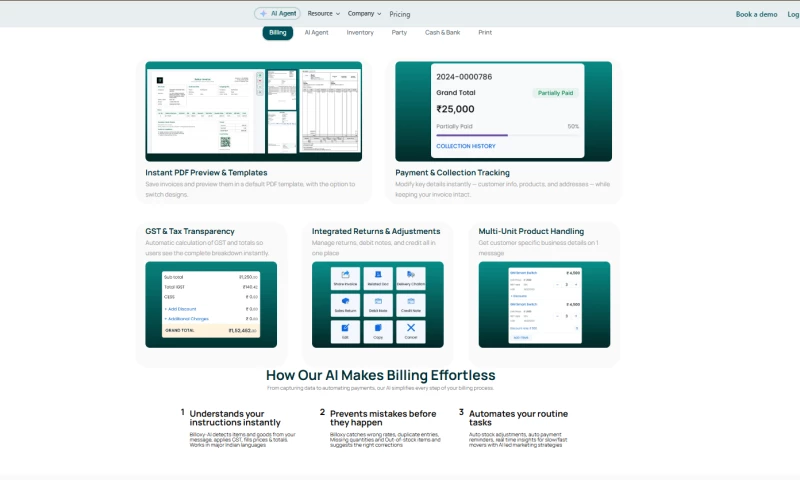800x480 pixels.
Task: Click the Debit Note icon tile
Action: tap(378, 305)
